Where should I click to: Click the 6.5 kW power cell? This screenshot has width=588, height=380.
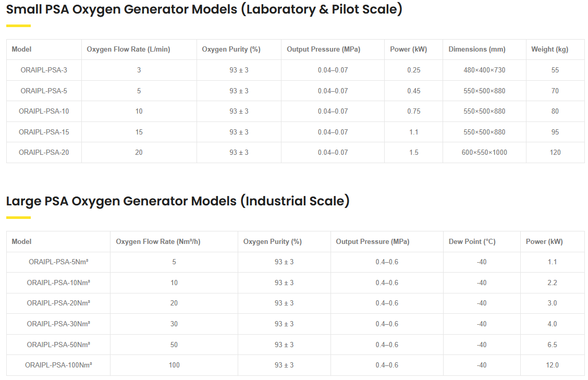click(x=552, y=345)
